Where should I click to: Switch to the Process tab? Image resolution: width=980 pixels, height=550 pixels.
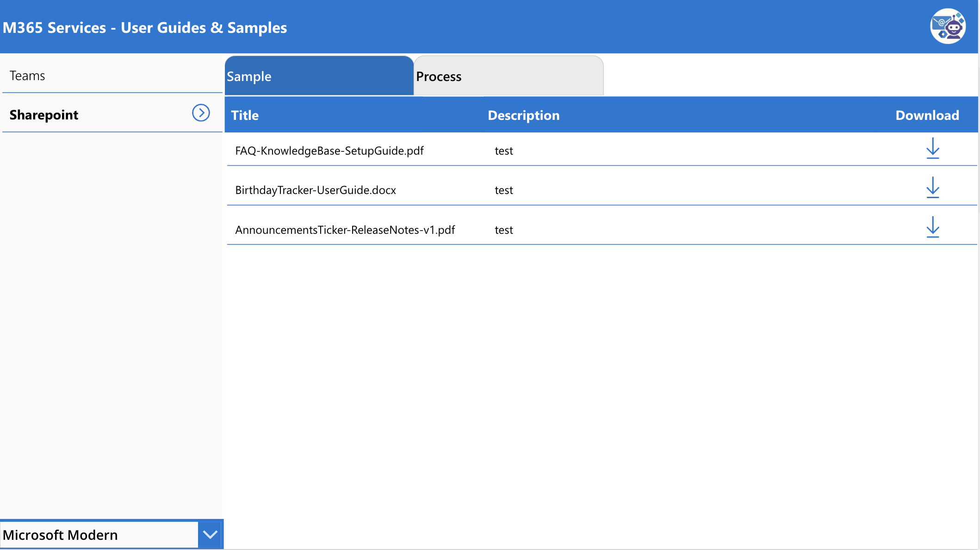tap(509, 76)
